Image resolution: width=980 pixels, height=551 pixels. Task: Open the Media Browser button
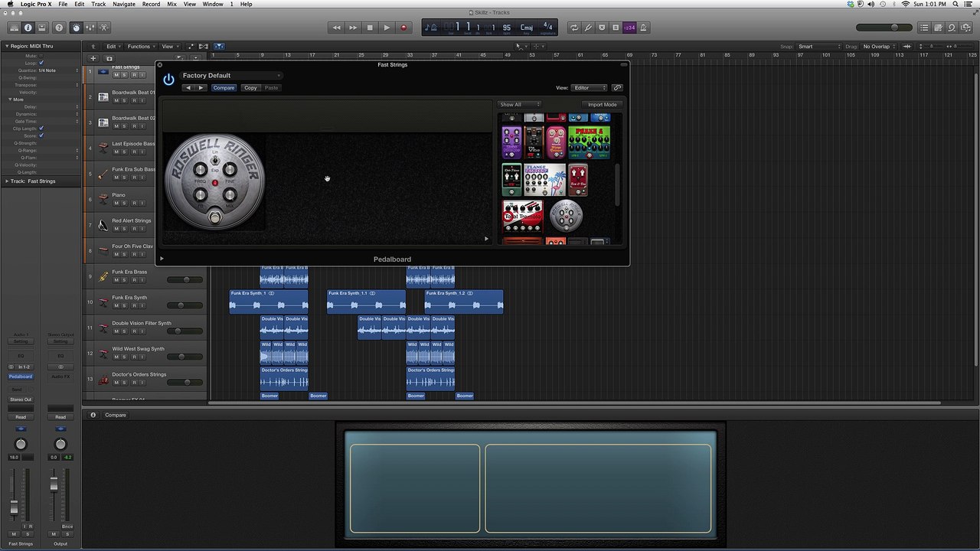(965, 28)
